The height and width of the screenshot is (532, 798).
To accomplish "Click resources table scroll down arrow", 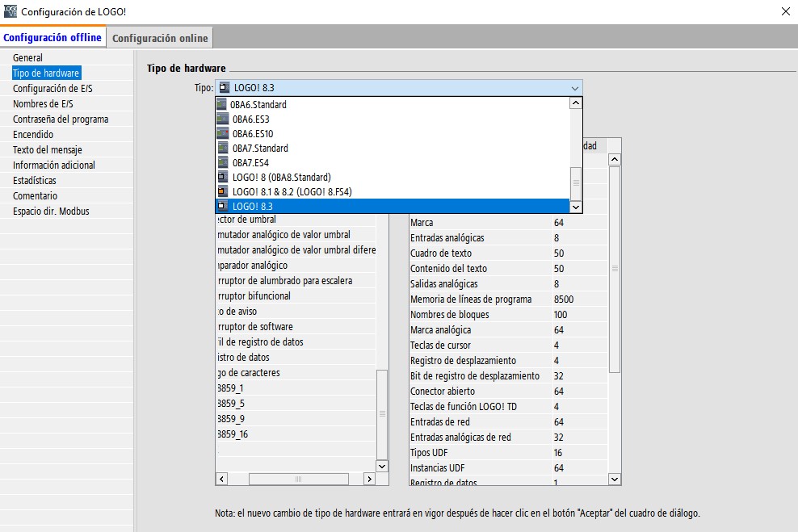I will [615, 479].
